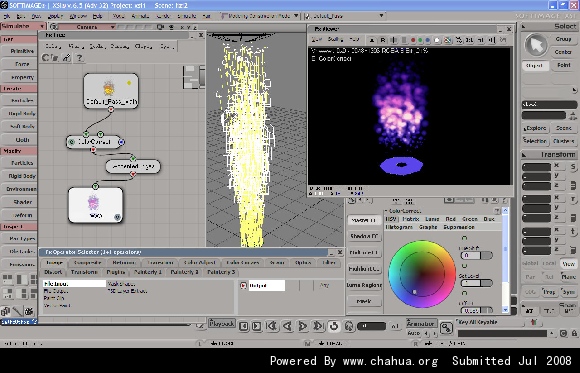Collapse the ColorCorrect property section

point(386,211)
